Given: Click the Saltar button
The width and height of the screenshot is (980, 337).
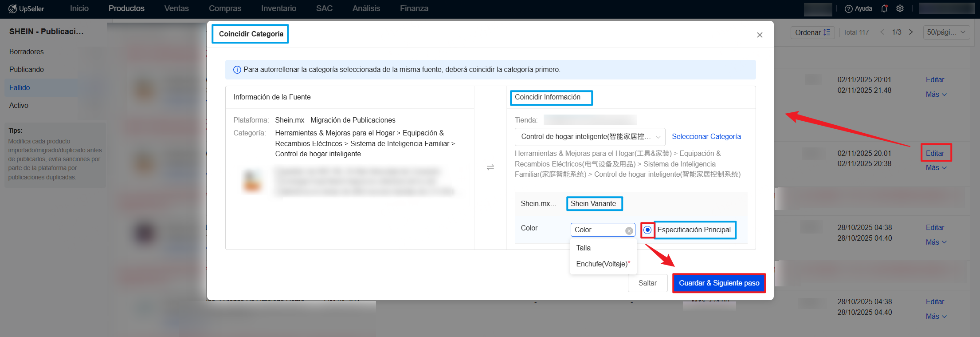Looking at the screenshot, I should (x=647, y=283).
